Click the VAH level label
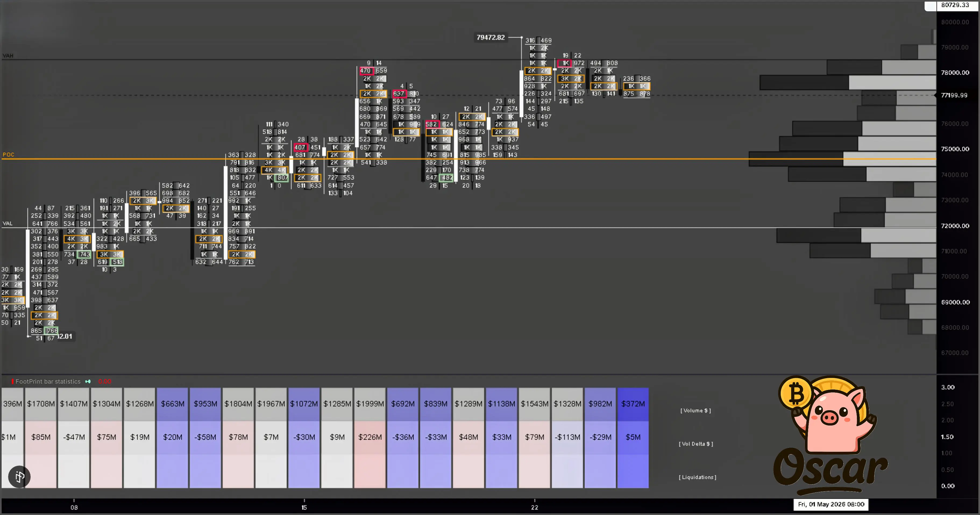Image resolution: width=980 pixels, height=515 pixels. pyautogui.click(x=8, y=56)
